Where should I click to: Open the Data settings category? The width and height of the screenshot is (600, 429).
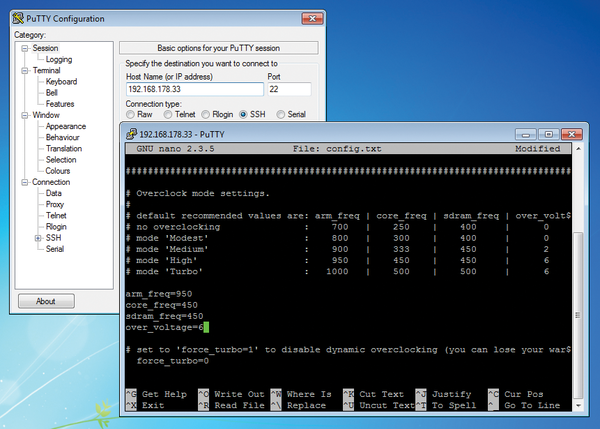pos(54,193)
